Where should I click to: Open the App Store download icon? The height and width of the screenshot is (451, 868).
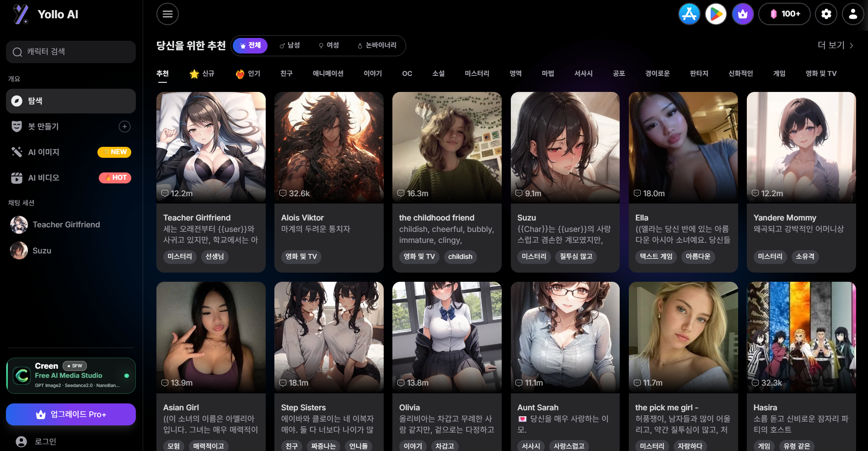[689, 14]
